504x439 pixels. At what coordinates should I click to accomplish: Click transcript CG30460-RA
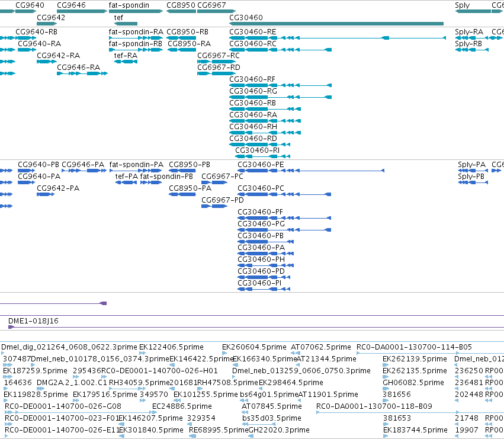tap(253, 115)
